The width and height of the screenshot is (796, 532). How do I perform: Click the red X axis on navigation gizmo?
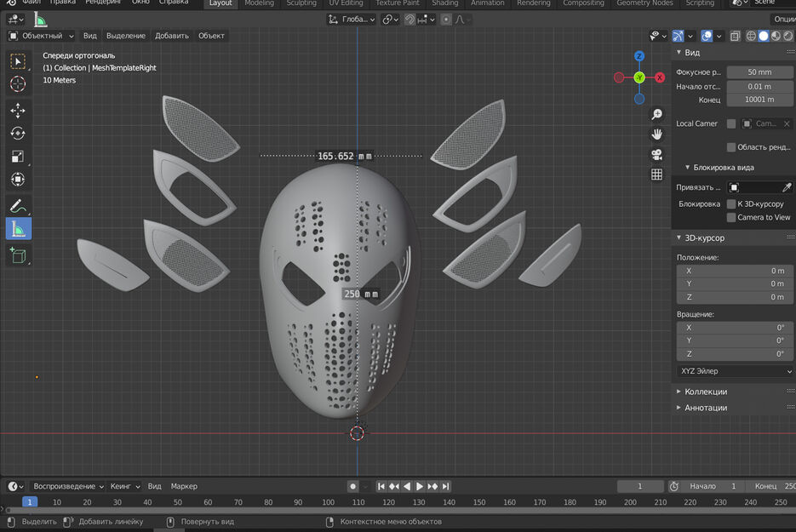point(660,77)
